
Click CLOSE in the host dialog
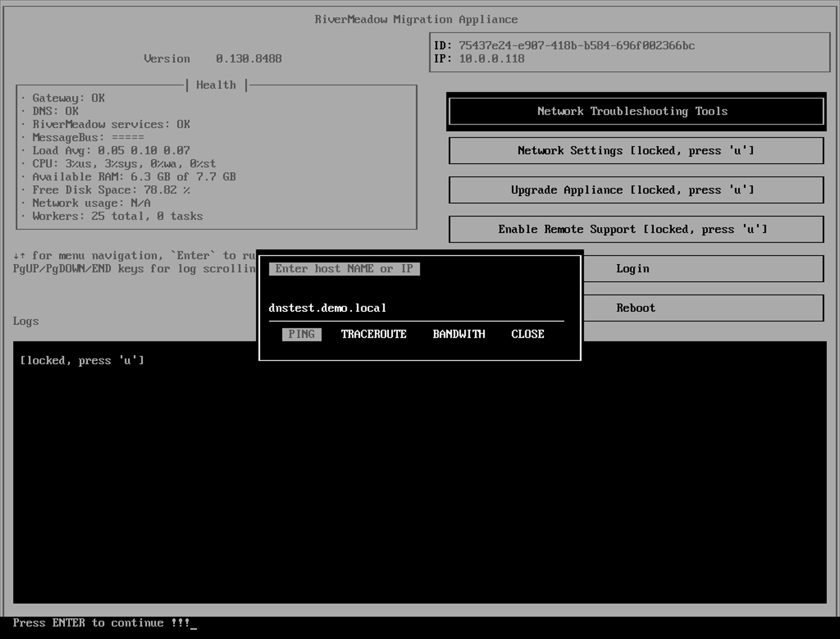coord(527,334)
